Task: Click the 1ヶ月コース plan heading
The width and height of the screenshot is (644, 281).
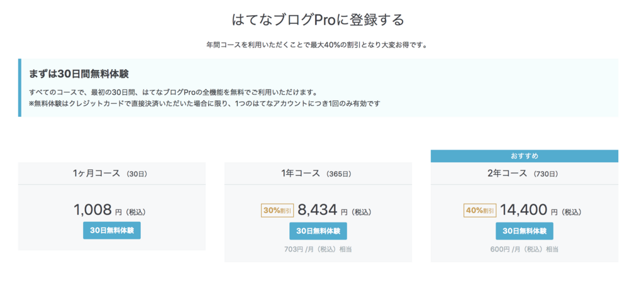Action: pyautogui.click(x=96, y=173)
